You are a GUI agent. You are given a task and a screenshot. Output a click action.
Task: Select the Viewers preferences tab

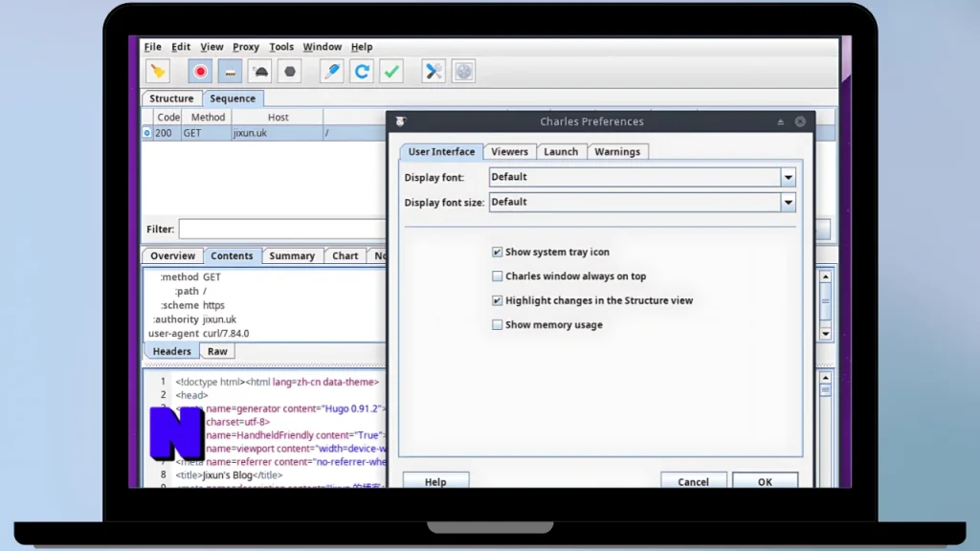(509, 152)
